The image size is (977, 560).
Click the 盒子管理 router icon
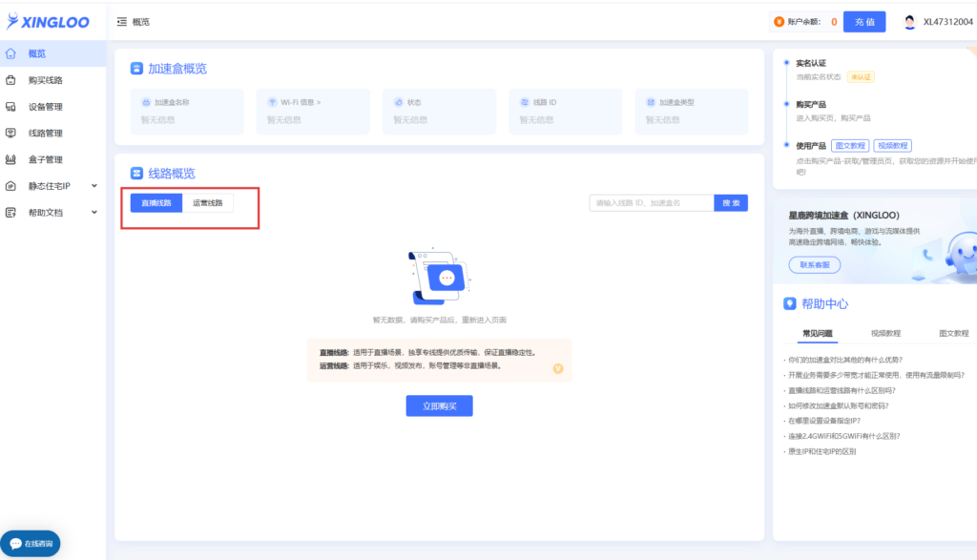pos(10,159)
